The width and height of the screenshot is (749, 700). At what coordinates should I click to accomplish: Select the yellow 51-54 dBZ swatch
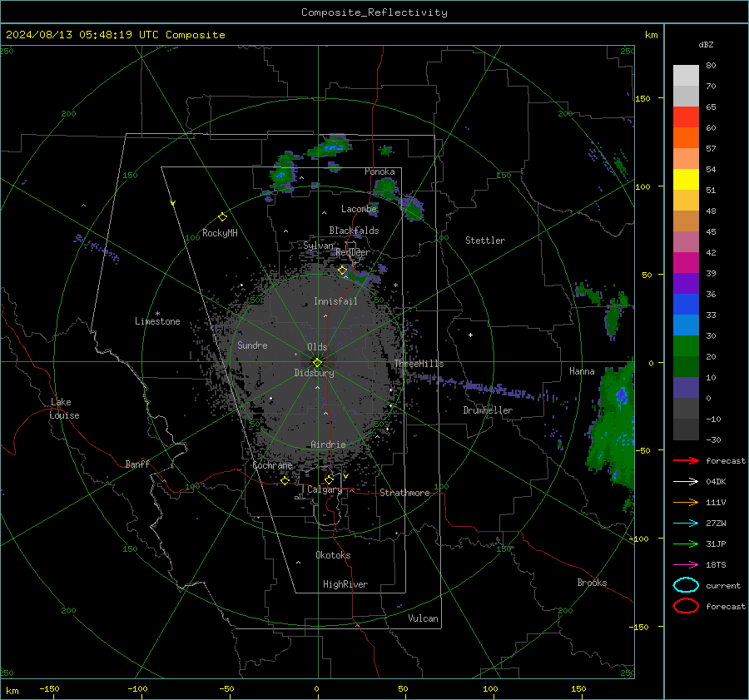686,180
